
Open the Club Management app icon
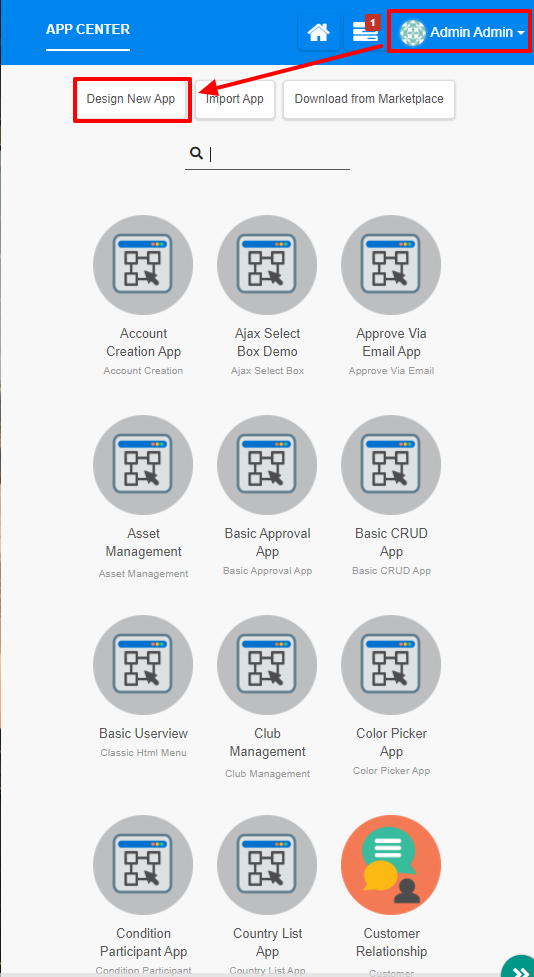(267, 665)
